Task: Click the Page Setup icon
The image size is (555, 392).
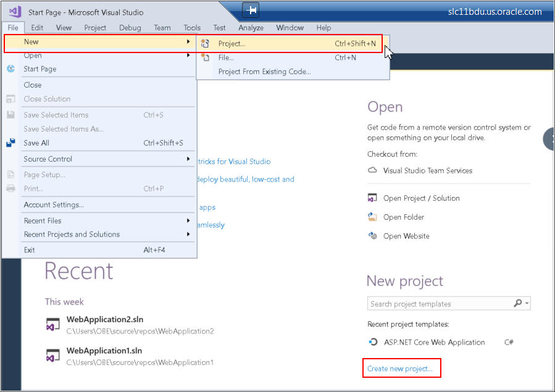Action: coord(10,175)
